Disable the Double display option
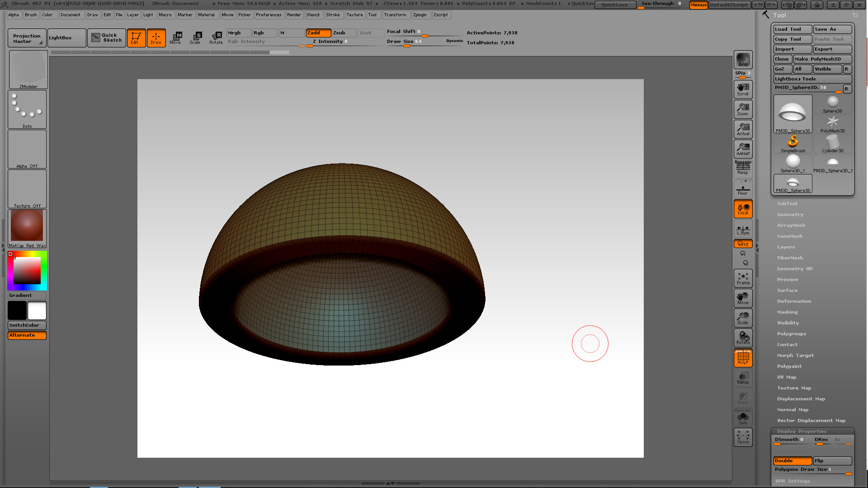The width and height of the screenshot is (868, 488). point(792,461)
